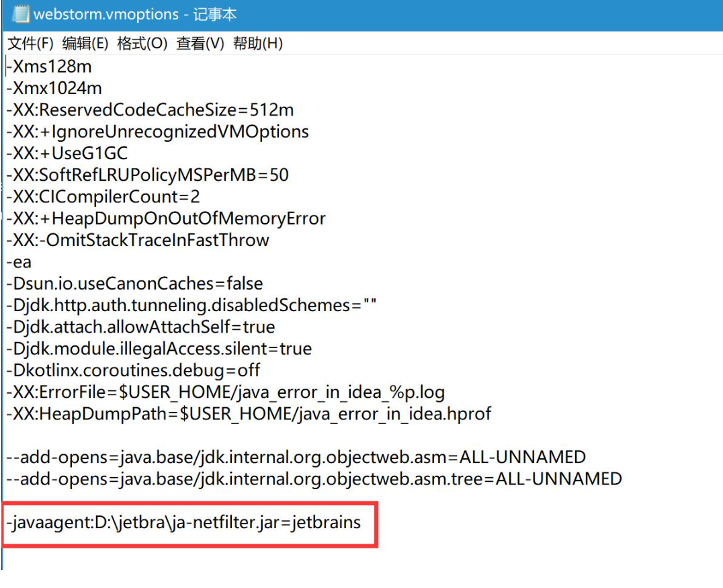The height and width of the screenshot is (588, 723).
Task: Open the 文件(F) menu
Action: 30,44
